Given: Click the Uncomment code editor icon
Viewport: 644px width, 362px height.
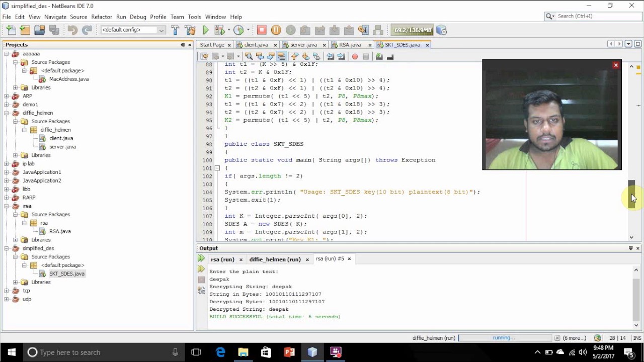Looking at the screenshot, I should pos(390,56).
